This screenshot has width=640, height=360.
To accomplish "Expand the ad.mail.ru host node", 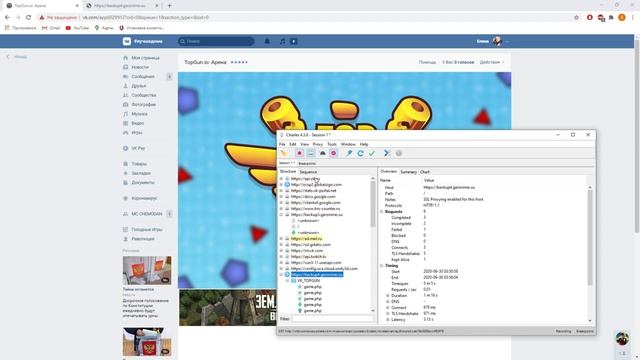I will [281, 238].
